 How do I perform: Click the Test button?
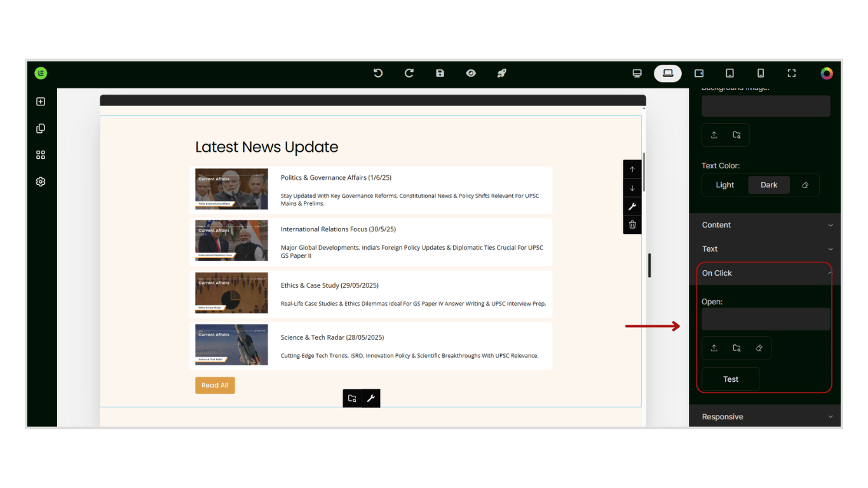[731, 379]
